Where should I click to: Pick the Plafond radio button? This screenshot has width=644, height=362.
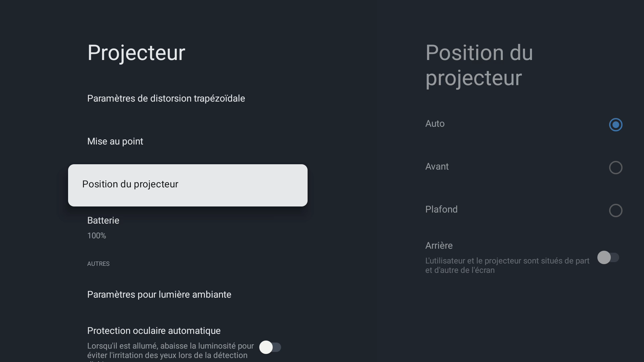coord(615,210)
